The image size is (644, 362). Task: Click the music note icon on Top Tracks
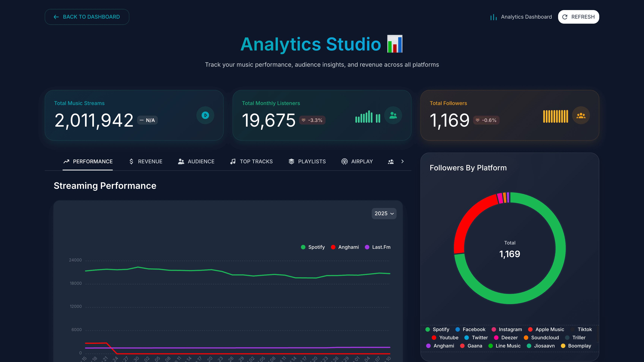pyautogui.click(x=233, y=161)
